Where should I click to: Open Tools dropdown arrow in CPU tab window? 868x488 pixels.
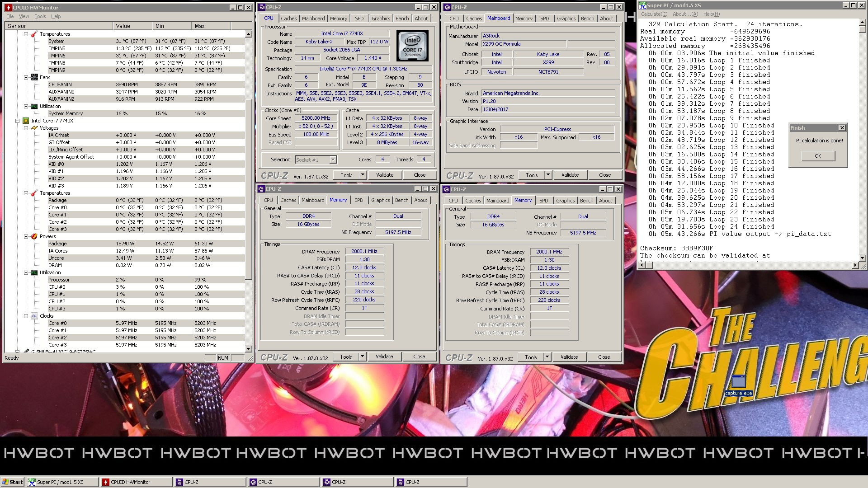362,175
